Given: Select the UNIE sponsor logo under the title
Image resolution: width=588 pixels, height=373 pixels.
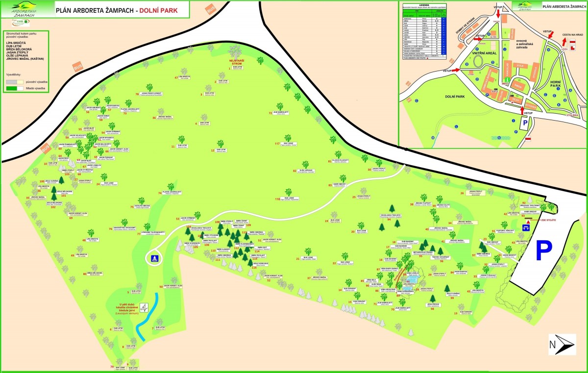Looking at the screenshot, I should 22,23.
